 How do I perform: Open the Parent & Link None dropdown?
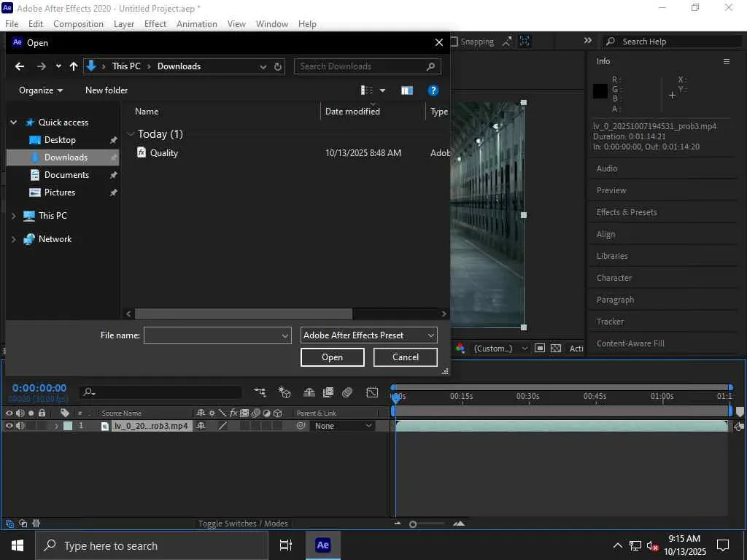[x=344, y=426]
